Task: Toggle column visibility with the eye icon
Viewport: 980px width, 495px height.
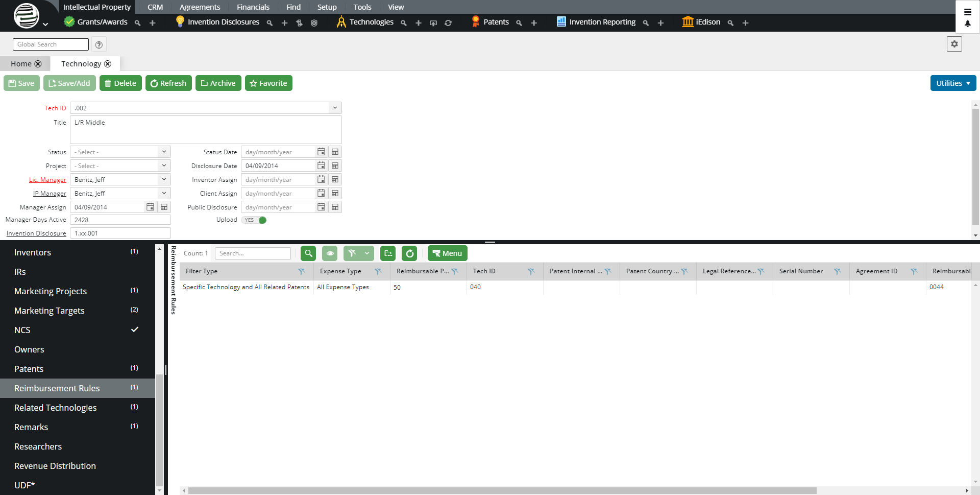Action: coord(330,253)
